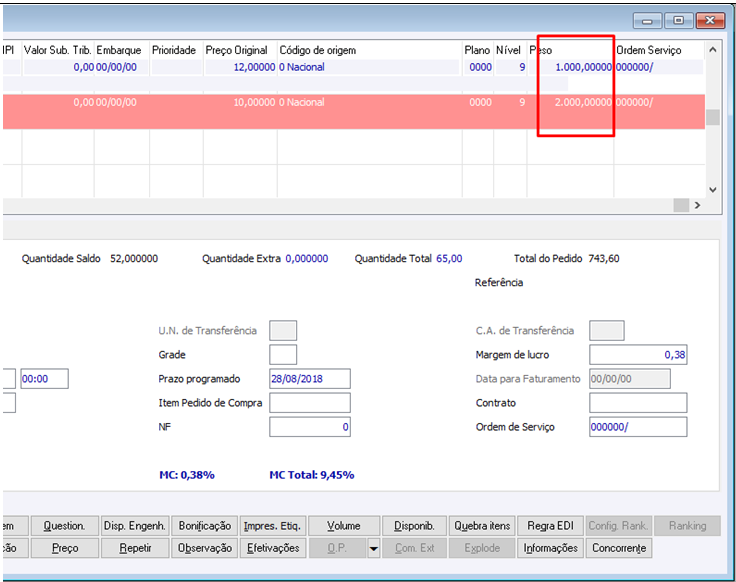Click the Grade input field
This screenshot has height=582, width=736.
coord(283,354)
